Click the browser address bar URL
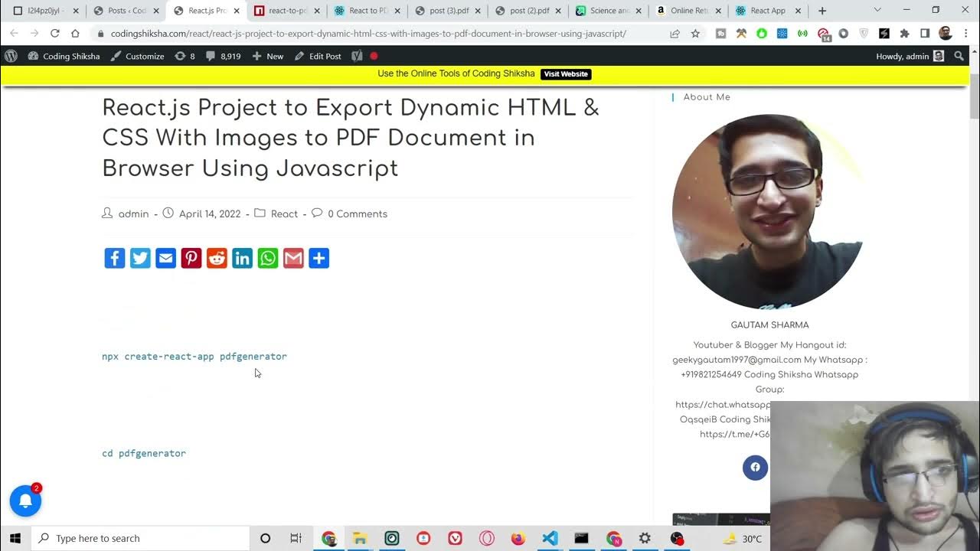Screen dimensions: 980x551 pyautogui.click(x=367, y=34)
